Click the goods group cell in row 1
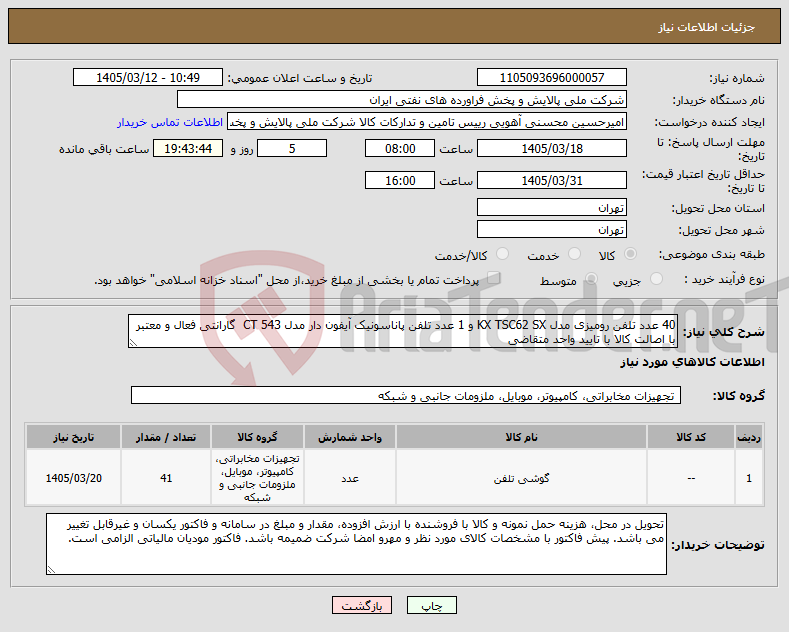The height and width of the screenshot is (632, 789). [x=257, y=478]
